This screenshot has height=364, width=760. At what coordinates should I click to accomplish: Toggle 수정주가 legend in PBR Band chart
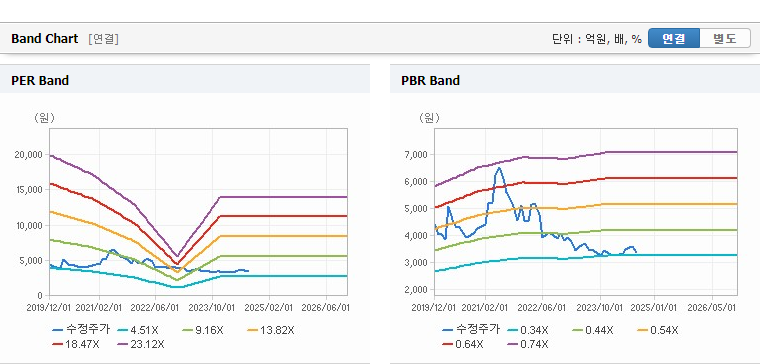pyautogui.click(x=471, y=330)
